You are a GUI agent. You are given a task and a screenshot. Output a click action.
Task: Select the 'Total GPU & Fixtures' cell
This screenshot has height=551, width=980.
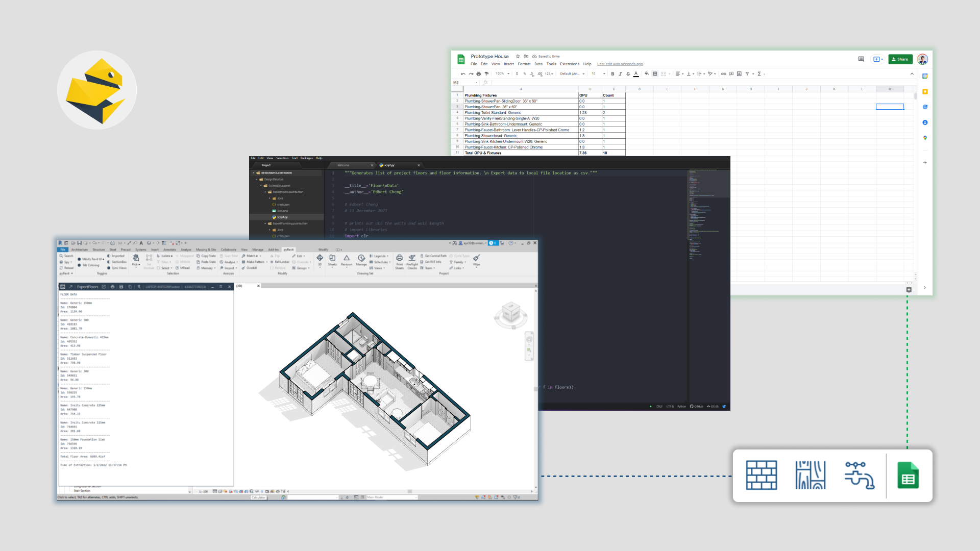click(521, 153)
